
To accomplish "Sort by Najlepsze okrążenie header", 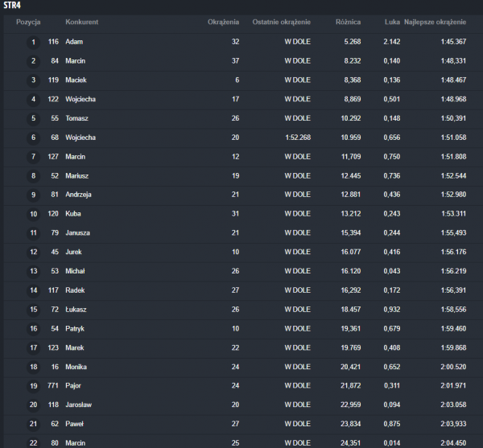I will point(435,22).
